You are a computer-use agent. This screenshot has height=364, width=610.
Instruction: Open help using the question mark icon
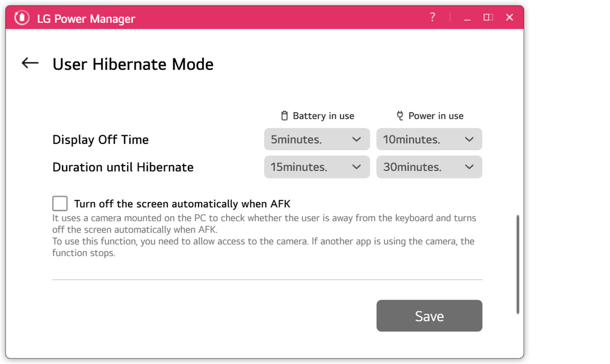coord(432,17)
